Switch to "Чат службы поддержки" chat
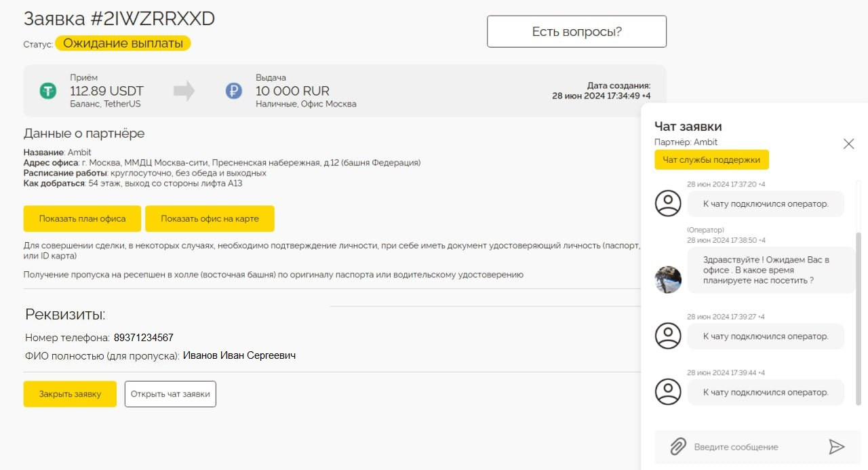868x470 pixels. coord(711,160)
